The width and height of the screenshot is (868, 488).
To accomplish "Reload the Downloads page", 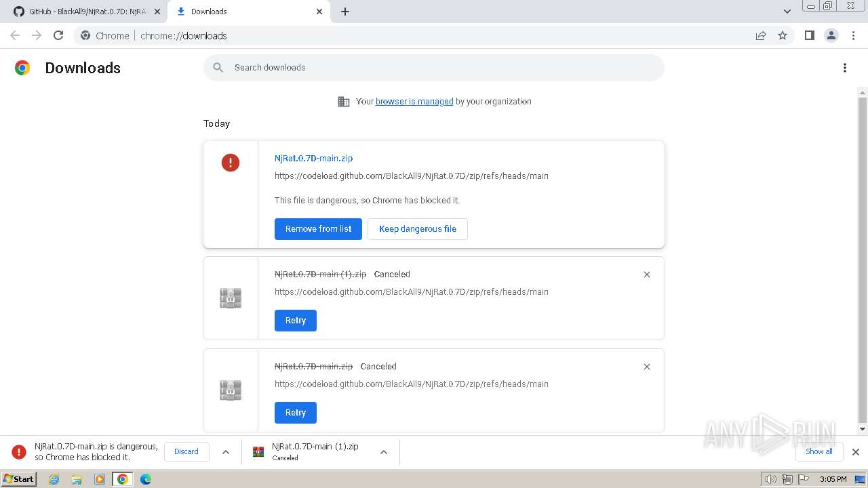I will (x=58, y=35).
